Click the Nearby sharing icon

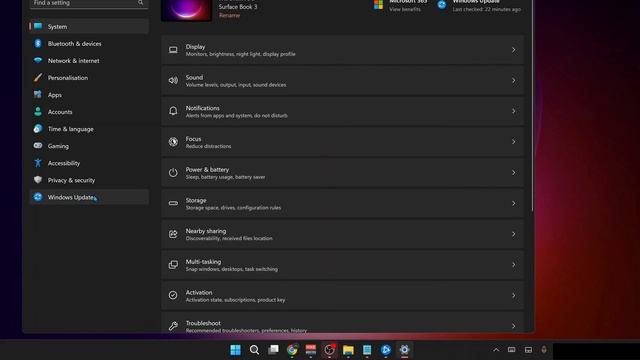[x=173, y=234]
